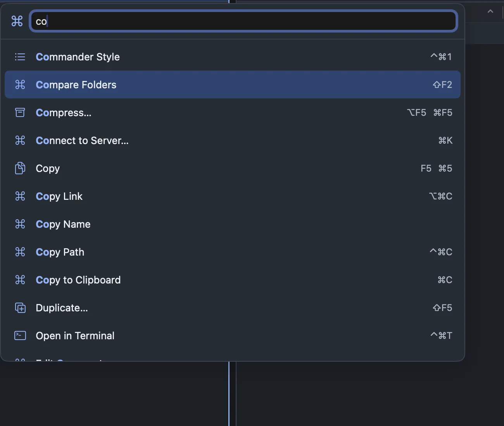Click the ⌘5 shortcut on Copy row
The height and width of the screenshot is (426, 504).
click(445, 168)
